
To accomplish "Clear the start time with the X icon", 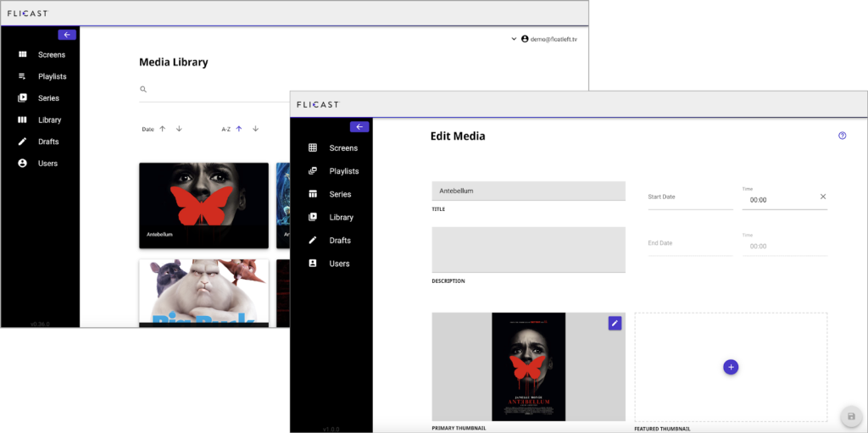I will click(x=822, y=197).
